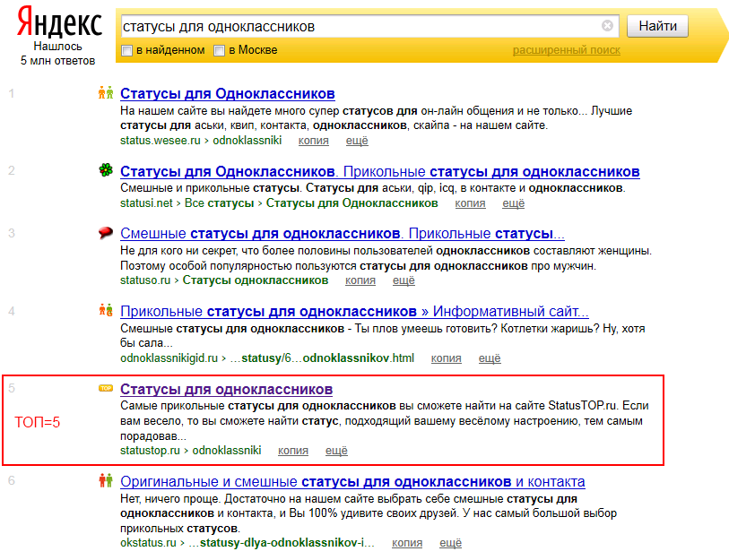Viewport: 729px width, 560px height.
Task: Click 'Статусы одноклассников' breadcrumb of statuso.ru
Action: click(256, 280)
